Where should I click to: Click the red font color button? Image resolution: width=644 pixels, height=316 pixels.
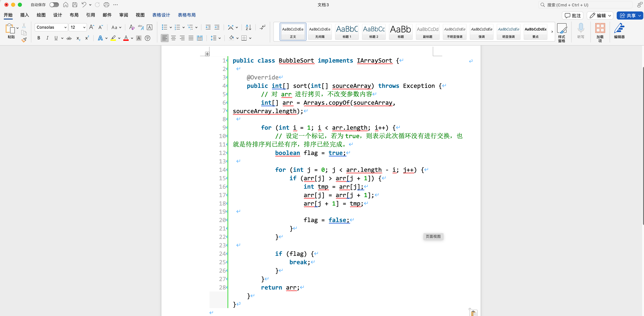[x=126, y=38]
